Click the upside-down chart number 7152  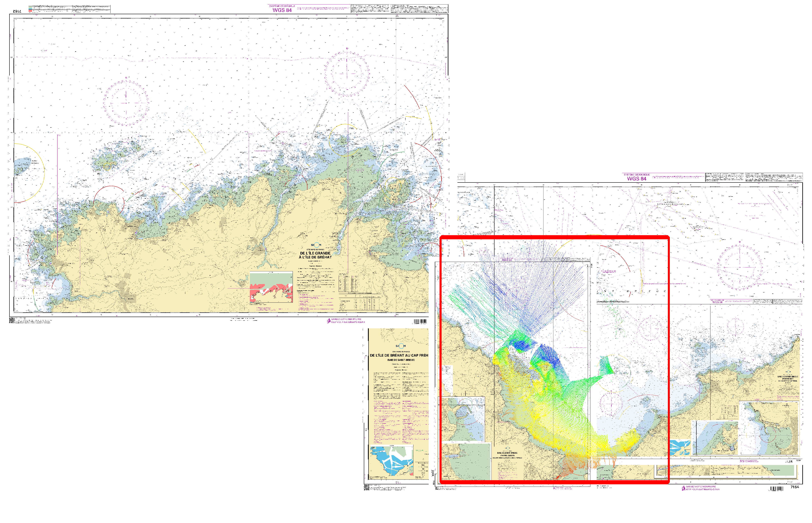pyautogui.click(x=17, y=11)
